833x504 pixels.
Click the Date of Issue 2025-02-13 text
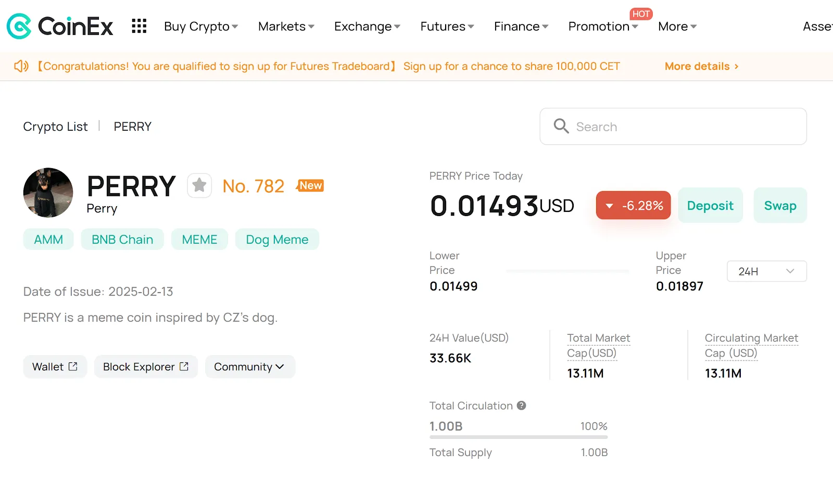click(x=98, y=292)
